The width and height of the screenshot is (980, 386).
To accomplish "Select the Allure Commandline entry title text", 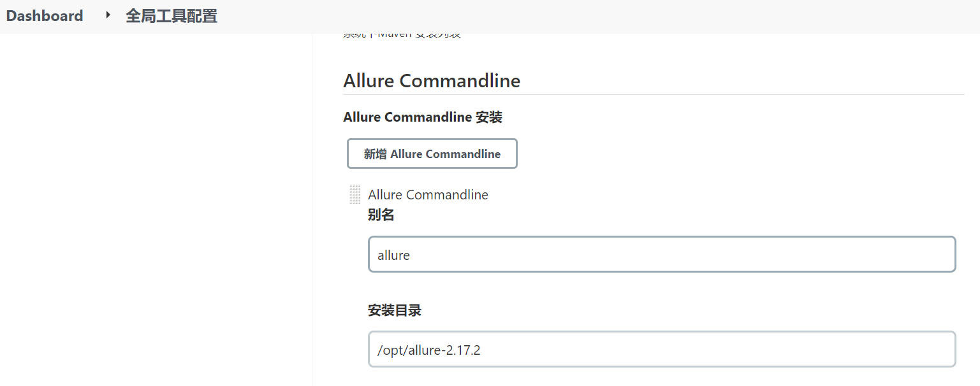I will 428,195.
